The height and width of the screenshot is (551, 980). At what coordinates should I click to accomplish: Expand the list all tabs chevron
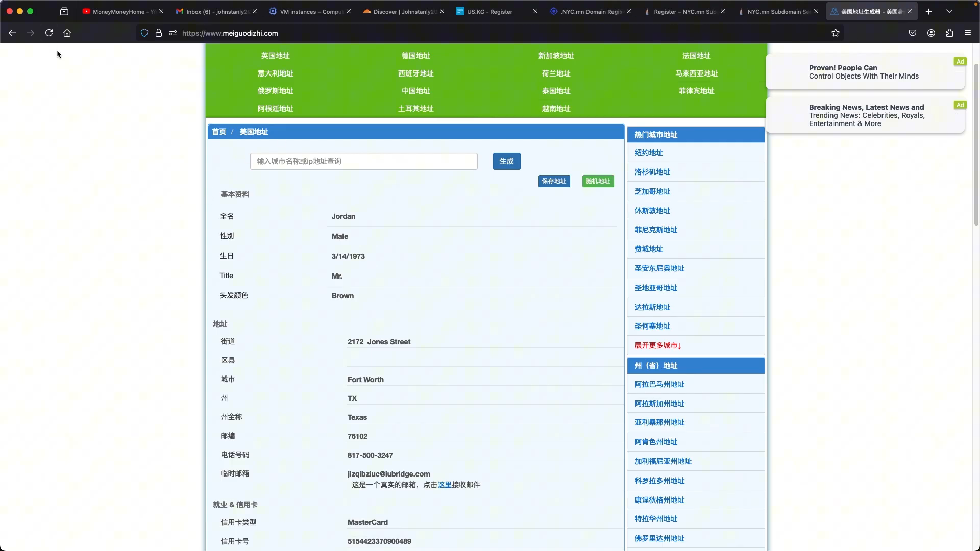tap(949, 11)
